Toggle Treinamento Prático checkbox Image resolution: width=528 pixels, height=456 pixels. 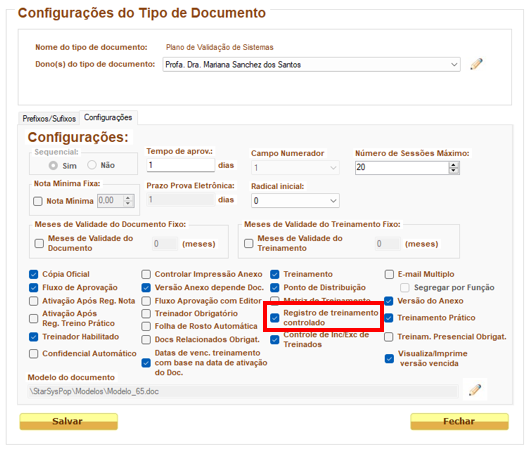click(389, 318)
